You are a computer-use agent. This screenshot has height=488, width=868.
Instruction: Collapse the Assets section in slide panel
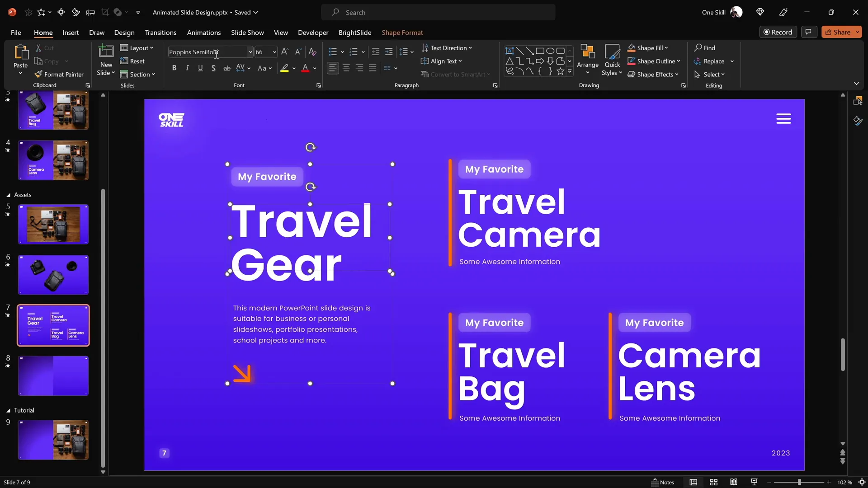pyautogui.click(x=7, y=194)
